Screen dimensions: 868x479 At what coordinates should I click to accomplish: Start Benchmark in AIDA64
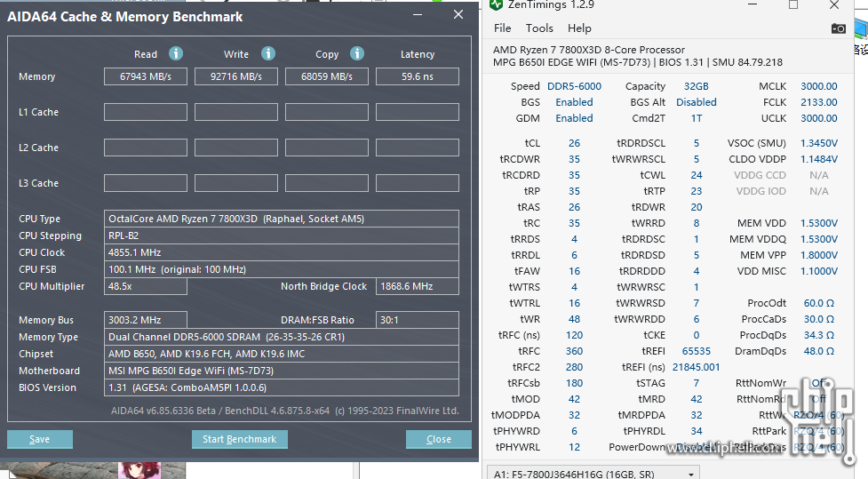tap(240, 439)
